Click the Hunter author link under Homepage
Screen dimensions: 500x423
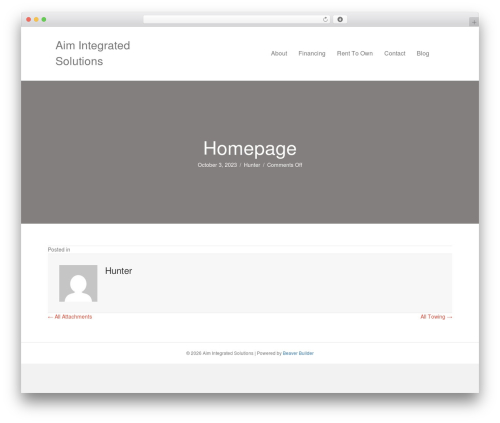(x=252, y=165)
